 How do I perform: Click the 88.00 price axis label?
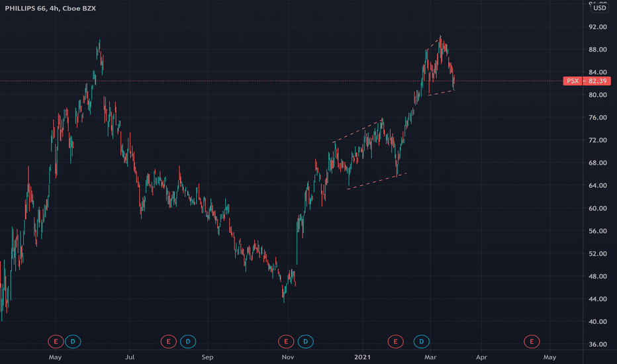click(x=598, y=50)
